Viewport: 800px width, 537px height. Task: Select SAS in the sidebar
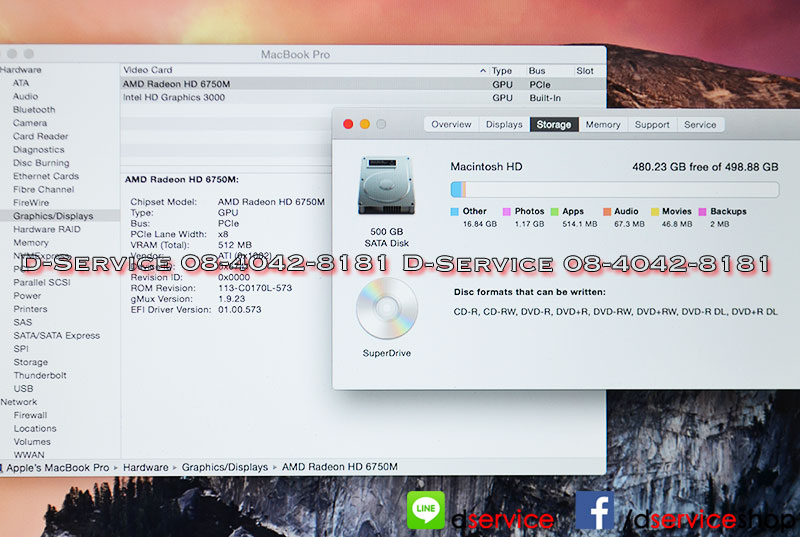(x=22, y=322)
